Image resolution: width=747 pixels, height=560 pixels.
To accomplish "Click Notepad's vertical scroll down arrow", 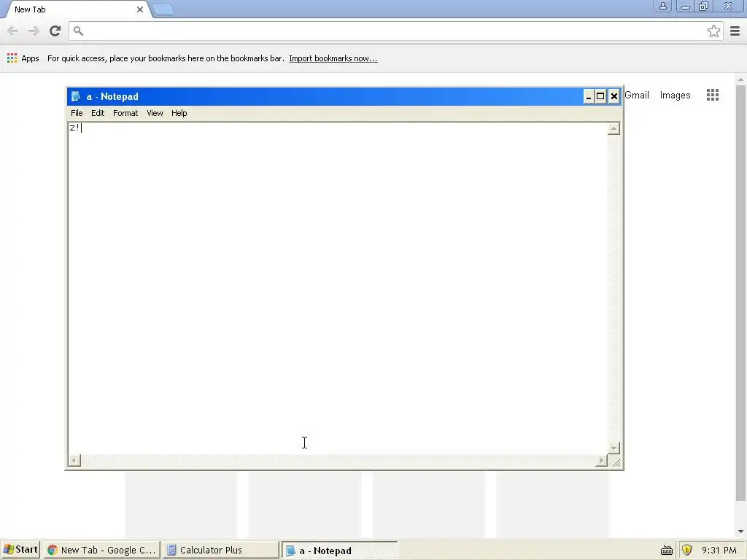I will click(614, 448).
